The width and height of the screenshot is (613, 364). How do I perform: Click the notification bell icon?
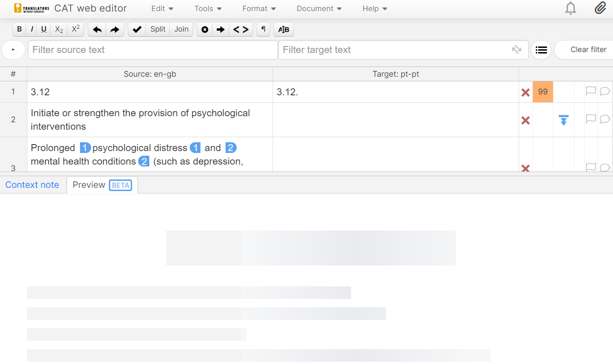[570, 8]
